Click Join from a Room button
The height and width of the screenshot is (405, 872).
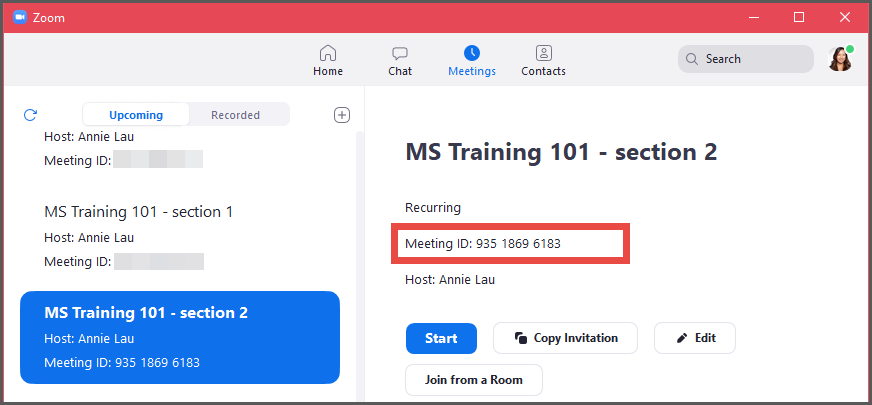tap(473, 380)
